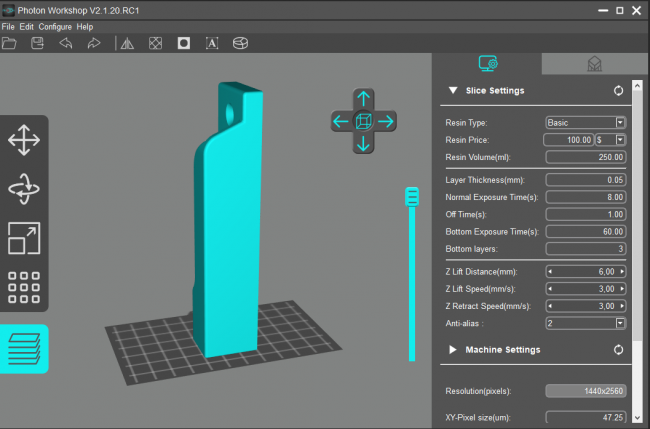Image resolution: width=650 pixels, height=429 pixels.
Task: Select the Scale tool in left sidebar
Action: point(23,238)
